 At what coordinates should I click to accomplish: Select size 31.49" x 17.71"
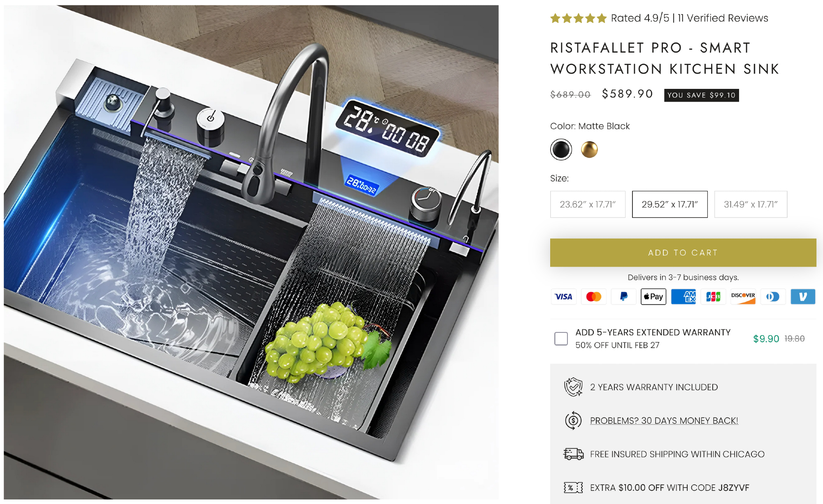point(751,204)
